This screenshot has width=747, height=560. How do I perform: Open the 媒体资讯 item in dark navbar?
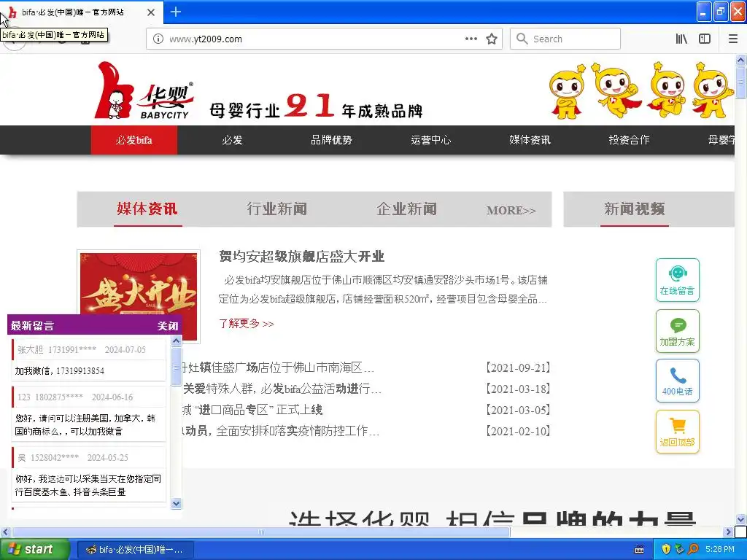tap(530, 140)
